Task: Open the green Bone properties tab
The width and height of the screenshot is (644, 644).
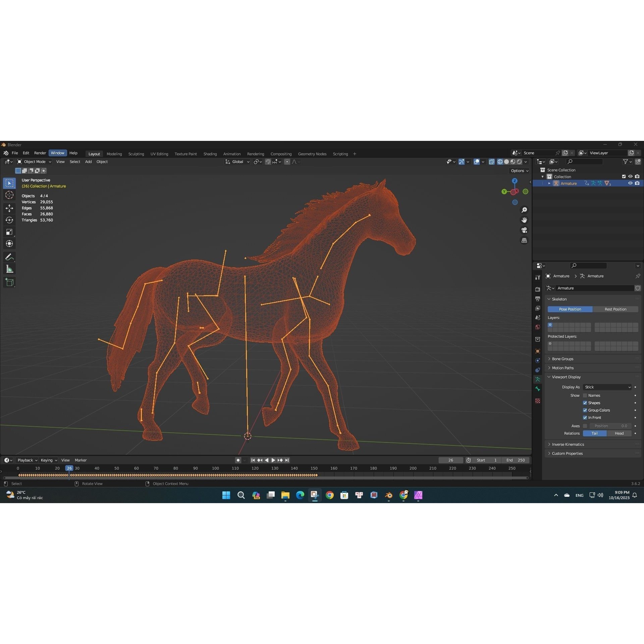Action: coord(538,388)
